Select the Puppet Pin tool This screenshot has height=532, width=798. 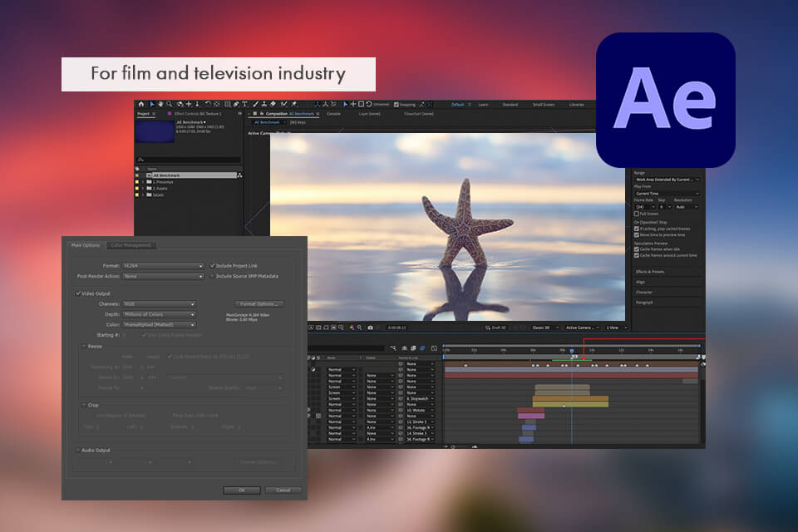coord(294,104)
